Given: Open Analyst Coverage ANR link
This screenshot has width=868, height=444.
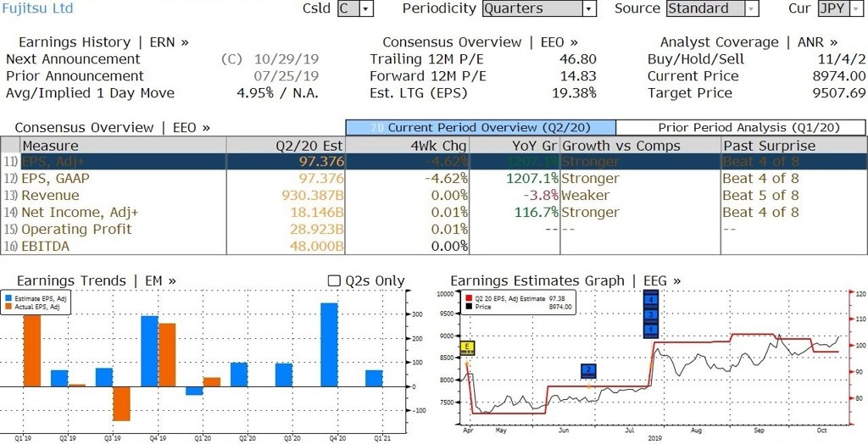Looking at the screenshot, I should coord(748,42).
